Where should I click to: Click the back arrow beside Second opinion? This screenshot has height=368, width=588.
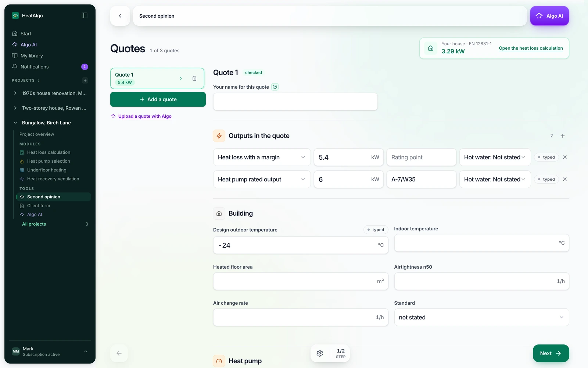pos(120,16)
